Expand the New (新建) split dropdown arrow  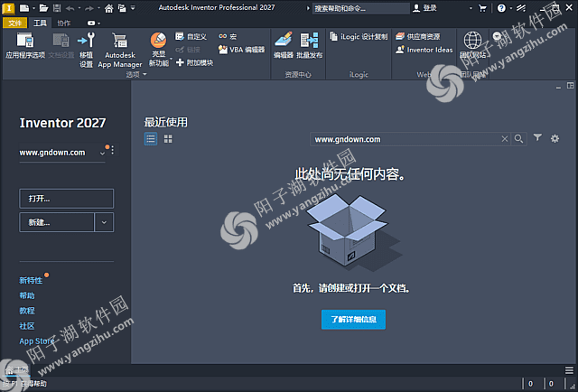click(104, 222)
